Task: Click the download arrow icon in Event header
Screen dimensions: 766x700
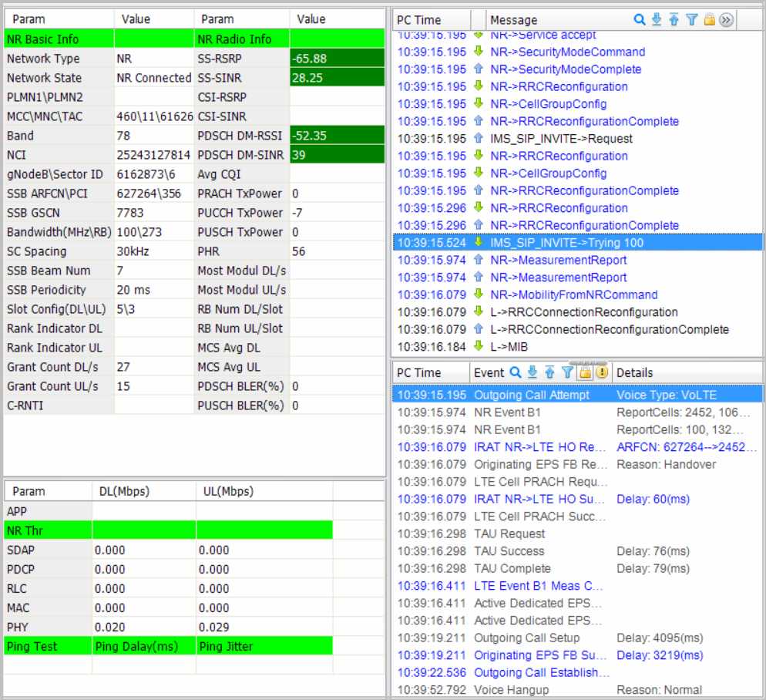Action: (533, 372)
